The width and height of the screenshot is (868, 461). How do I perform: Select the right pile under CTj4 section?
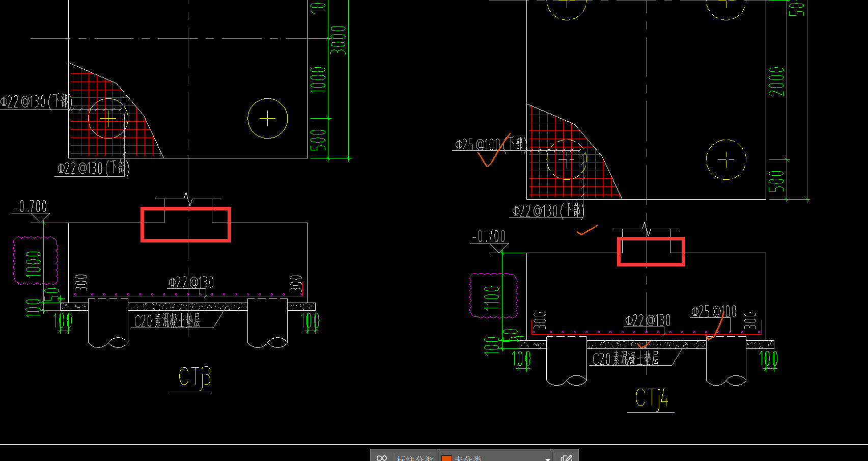pyautogui.click(x=726, y=361)
